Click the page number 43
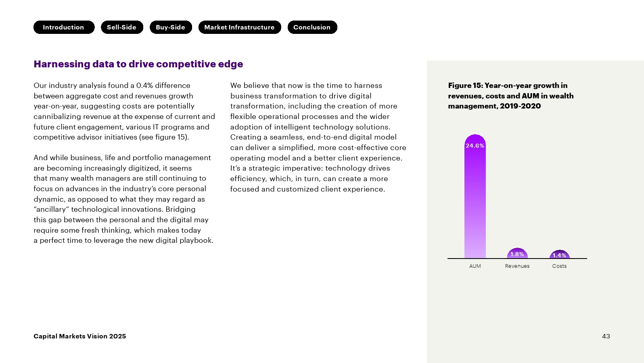Screen dimensions: 644x363 point(606,336)
